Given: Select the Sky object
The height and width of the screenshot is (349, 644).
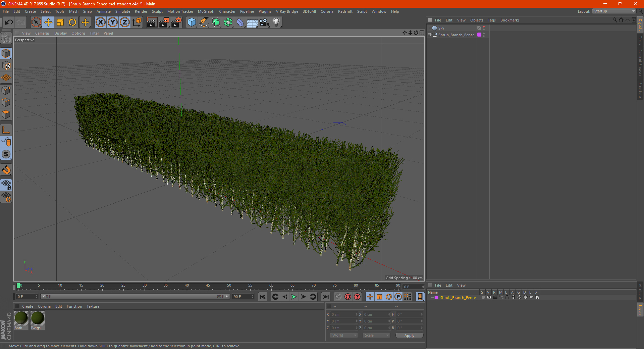Looking at the screenshot, I should pos(441,28).
